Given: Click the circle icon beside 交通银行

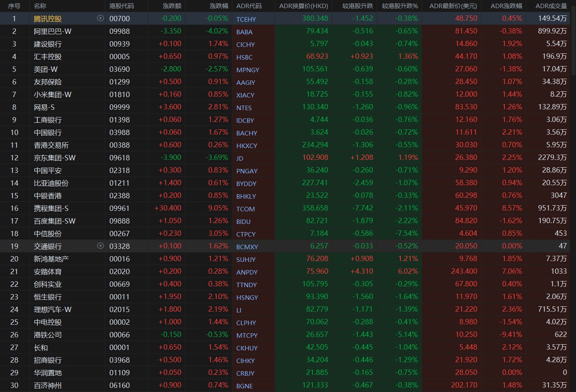Looking at the screenshot, I should [x=100, y=246].
